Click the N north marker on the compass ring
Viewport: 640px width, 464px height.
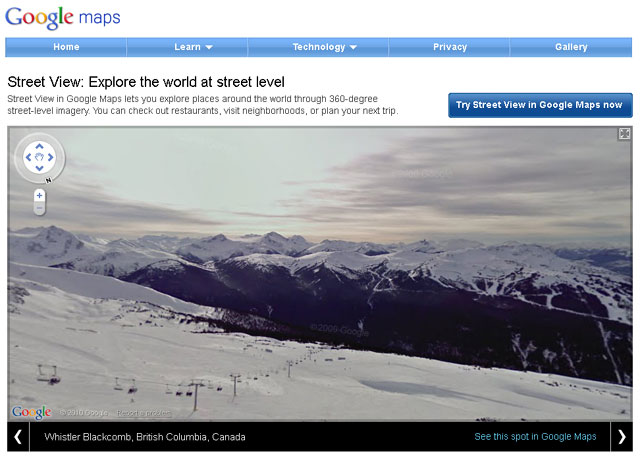point(49,180)
